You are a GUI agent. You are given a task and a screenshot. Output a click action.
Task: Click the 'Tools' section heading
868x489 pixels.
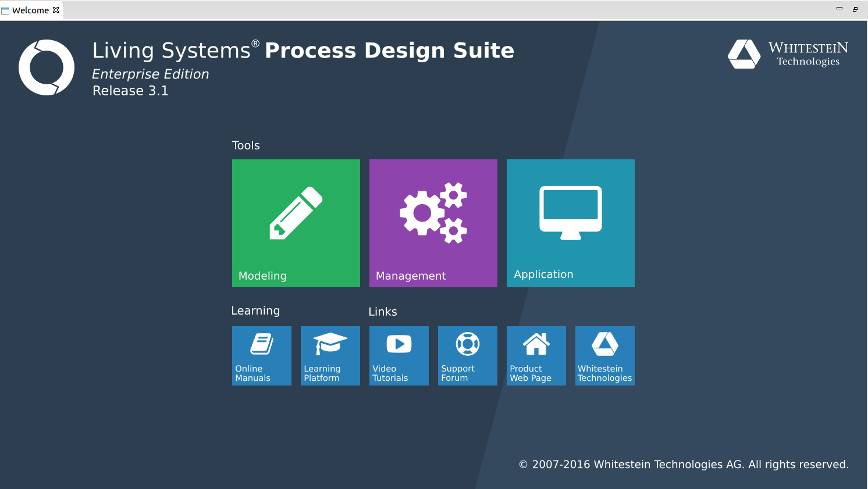(x=246, y=145)
